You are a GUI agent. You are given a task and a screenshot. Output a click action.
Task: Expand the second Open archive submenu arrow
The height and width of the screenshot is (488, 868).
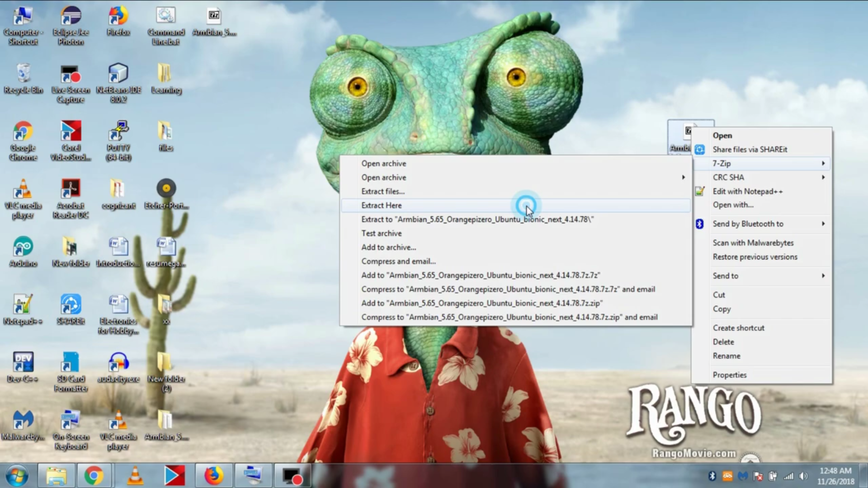(x=683, y=177)
